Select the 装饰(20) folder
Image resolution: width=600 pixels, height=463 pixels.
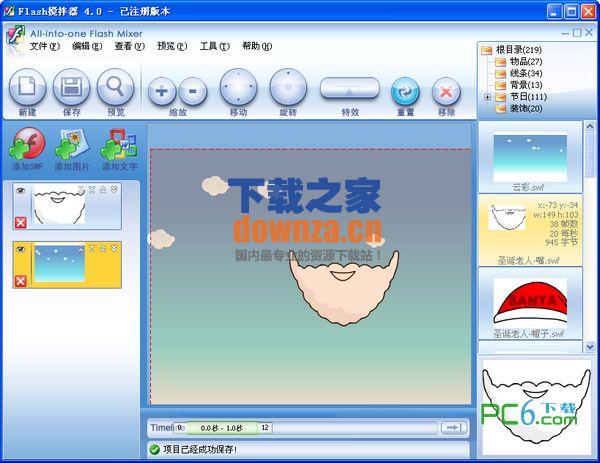tap(526, 109)
